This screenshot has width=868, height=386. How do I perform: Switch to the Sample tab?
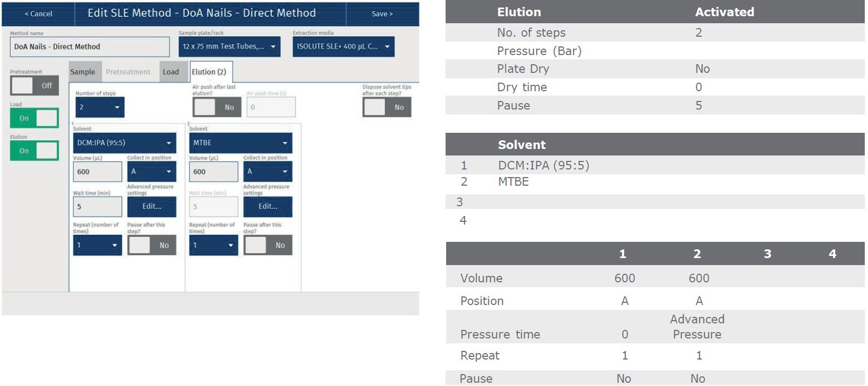[83, 72]
